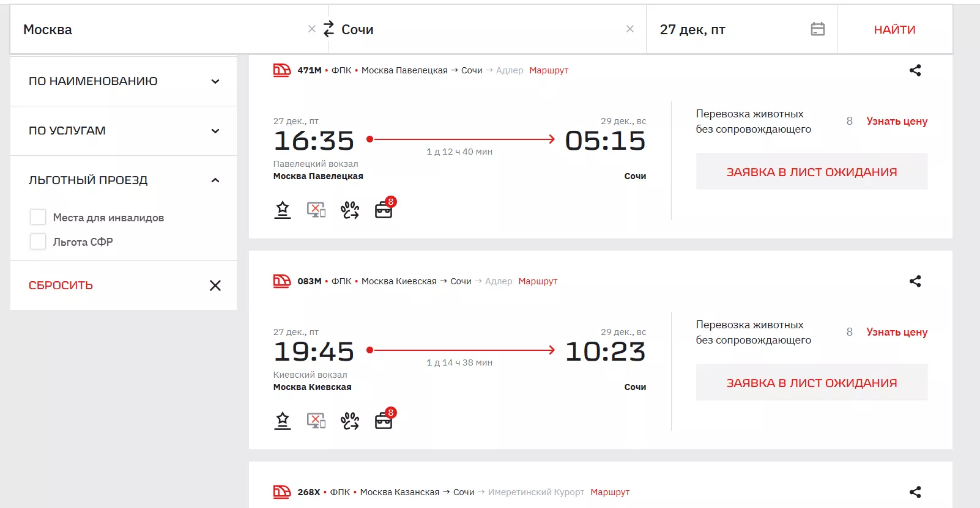Clear the Сочи destination field
The image size is (980, 508).
pos(630,29)
